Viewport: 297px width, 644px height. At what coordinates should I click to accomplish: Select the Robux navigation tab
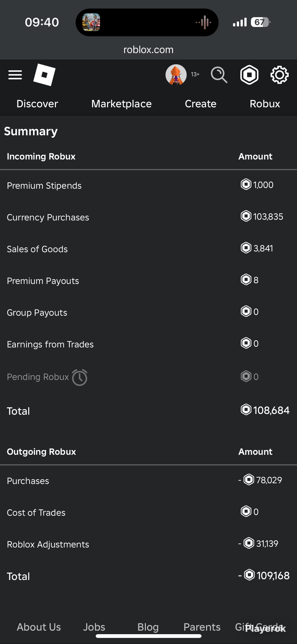tap(265, 104)
